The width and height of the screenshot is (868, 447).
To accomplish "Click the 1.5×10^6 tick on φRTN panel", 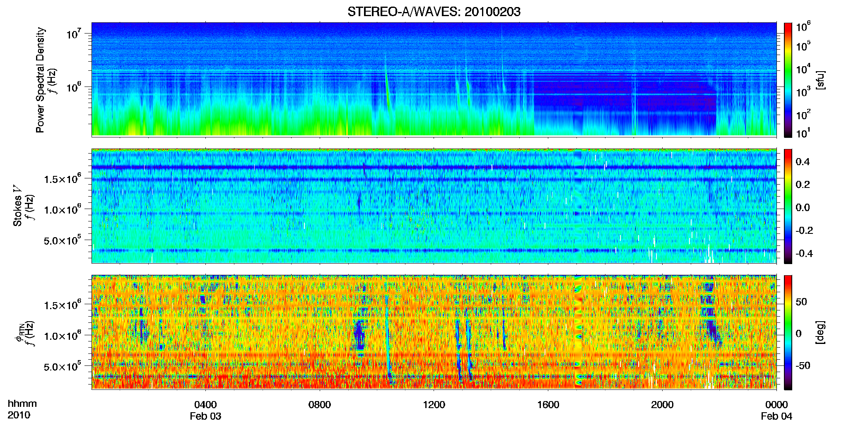I will (63, 305).
